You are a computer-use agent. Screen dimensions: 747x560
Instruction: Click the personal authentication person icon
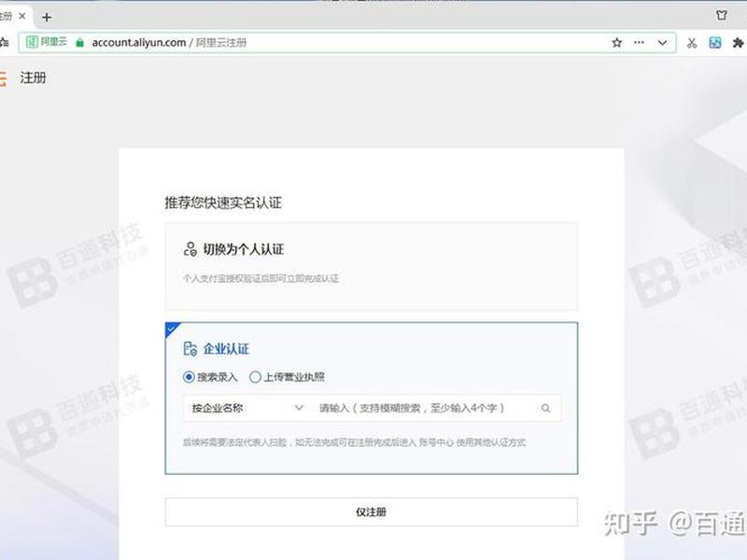tap(190, 249)
